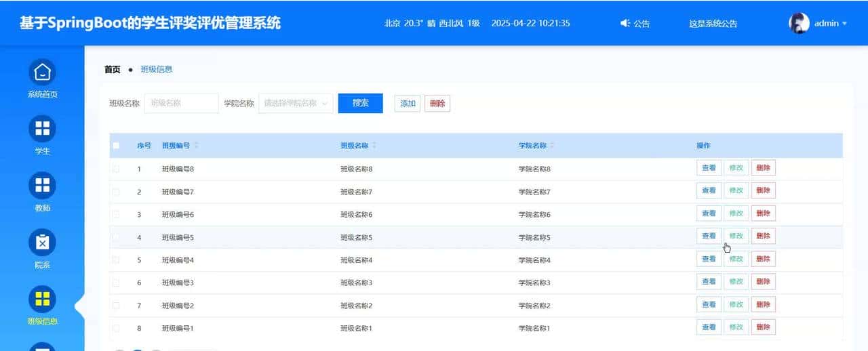Viewport: 868px width, 351px height.
Task: Click the 这是系统公告 announcement text
Action: [x=713, y=24]
